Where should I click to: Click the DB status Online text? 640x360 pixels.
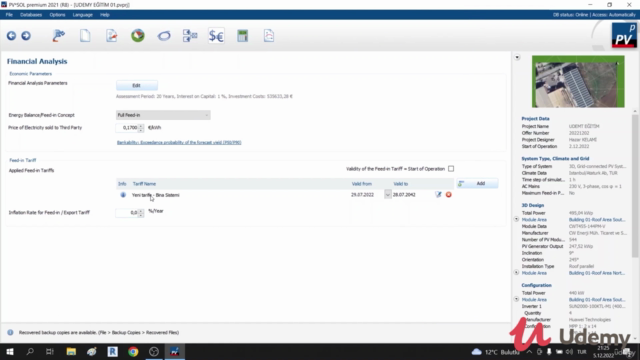(x=570, y=15)
